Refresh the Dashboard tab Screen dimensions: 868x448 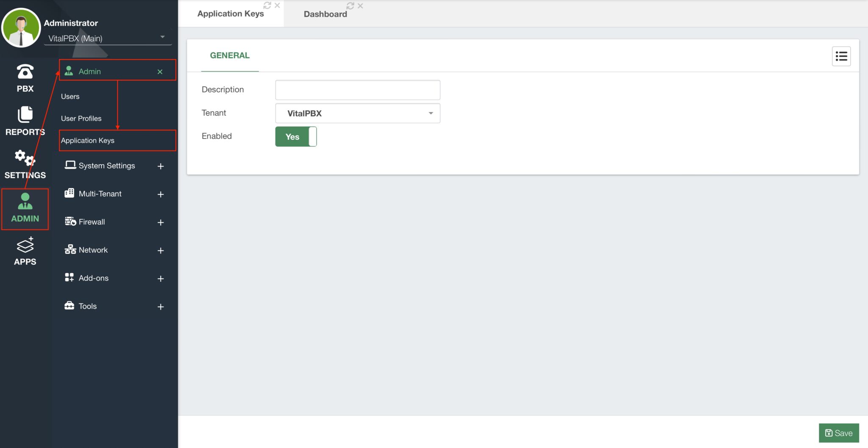[350, 6]
